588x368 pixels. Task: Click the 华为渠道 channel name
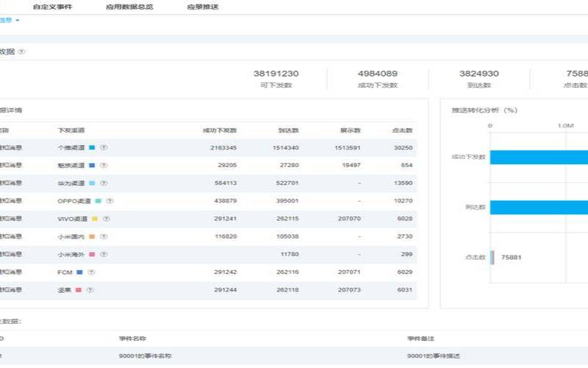(71, 183)
